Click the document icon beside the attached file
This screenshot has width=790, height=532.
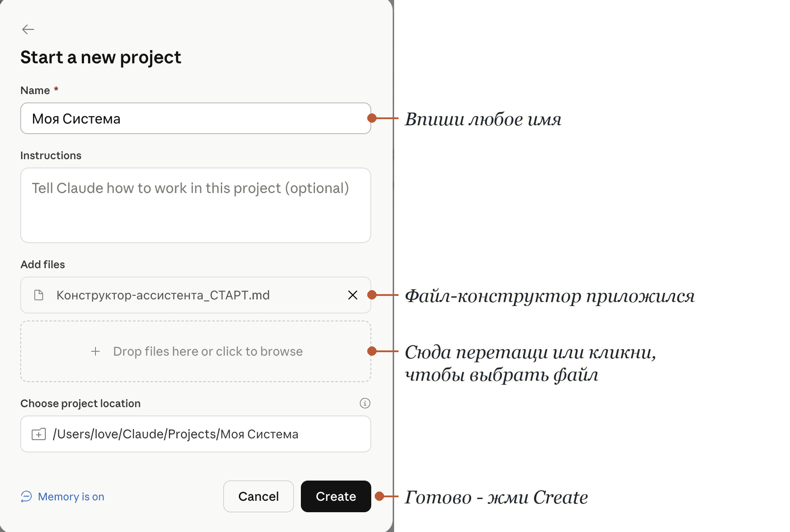[x=39, y=295]
